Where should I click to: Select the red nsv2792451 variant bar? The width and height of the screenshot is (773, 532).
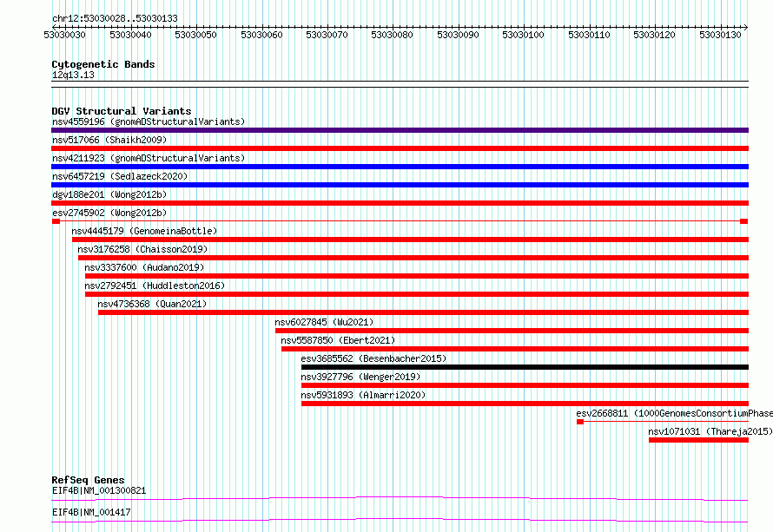pos(417,294)
